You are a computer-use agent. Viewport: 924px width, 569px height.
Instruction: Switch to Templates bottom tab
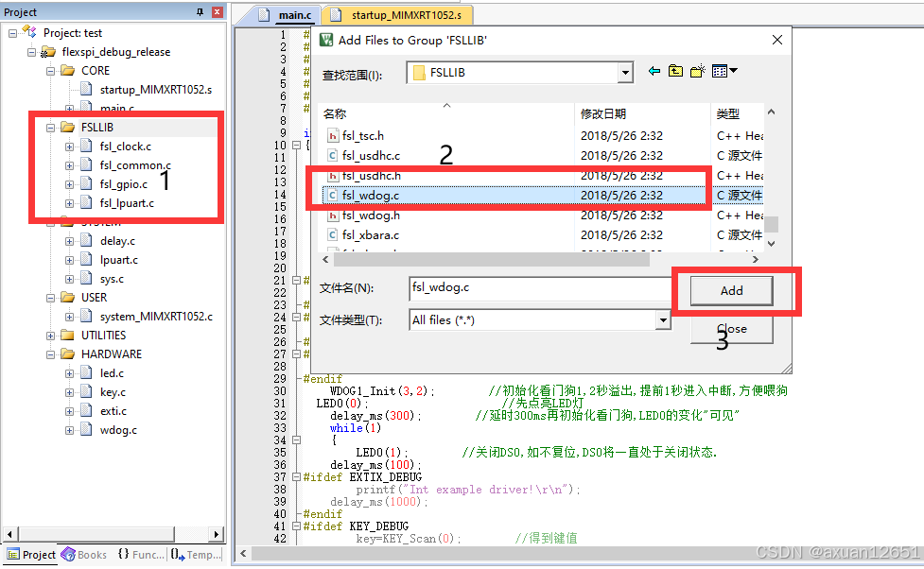[196, 555]
